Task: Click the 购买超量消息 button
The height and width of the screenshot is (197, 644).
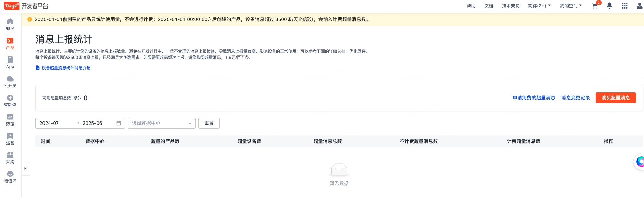Action: click(x=615, y=98)
